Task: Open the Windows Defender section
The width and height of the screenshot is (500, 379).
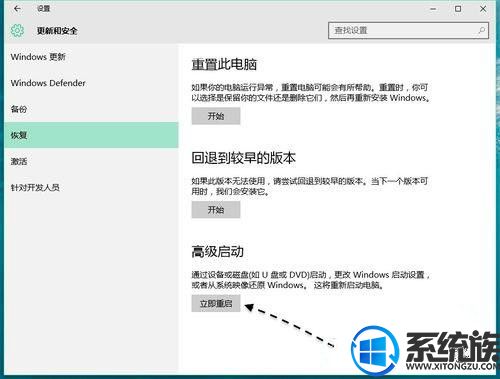Action: [x=91, y=83]
